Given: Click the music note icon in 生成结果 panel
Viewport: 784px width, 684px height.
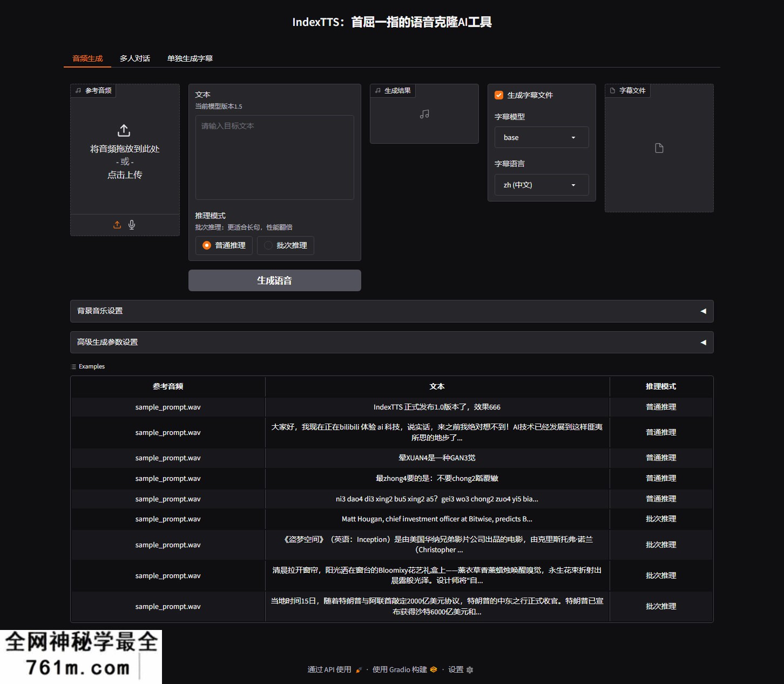Looking at the screenshot, I should [424, 114].
